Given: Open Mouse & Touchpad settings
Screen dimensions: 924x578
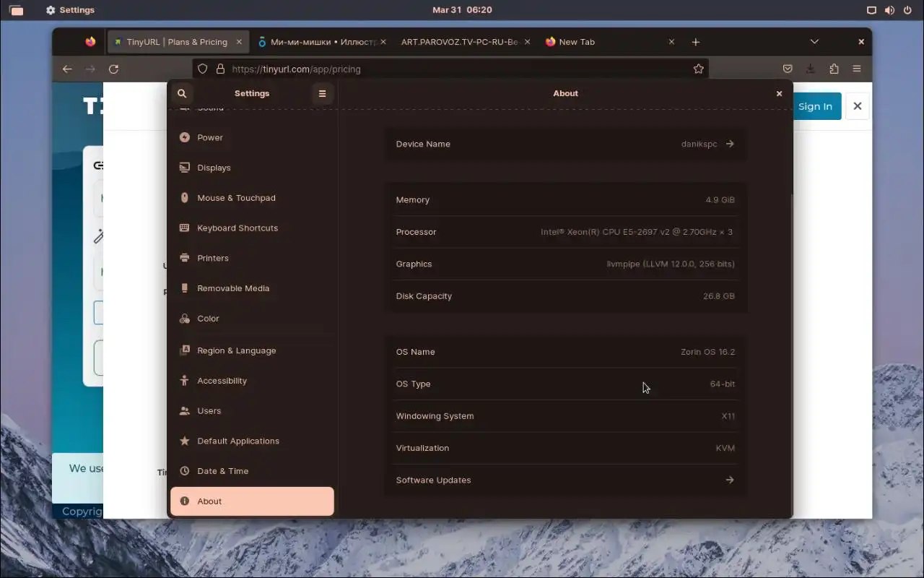Looking at the screenshot, I should click(252, 198).
